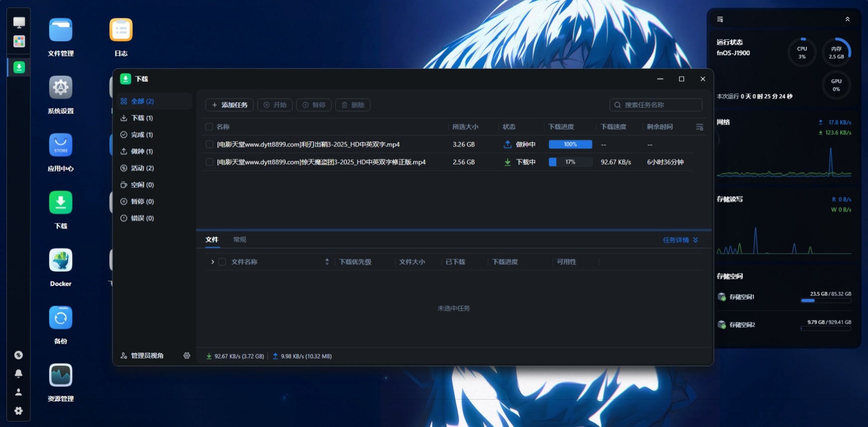Open the 文件管理 desktop icon
The height and width of the screenshot is (427, 868).
coord(61,30)
